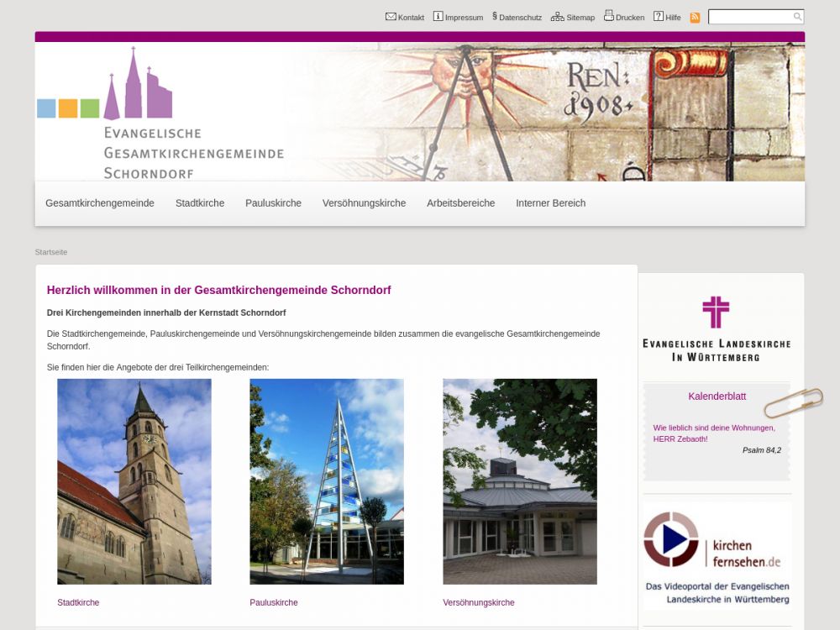Viewport: 840px width, 630px height.
Task: Open the Stadtkirche navigation menu item
Action: click(x=200, y=203)
